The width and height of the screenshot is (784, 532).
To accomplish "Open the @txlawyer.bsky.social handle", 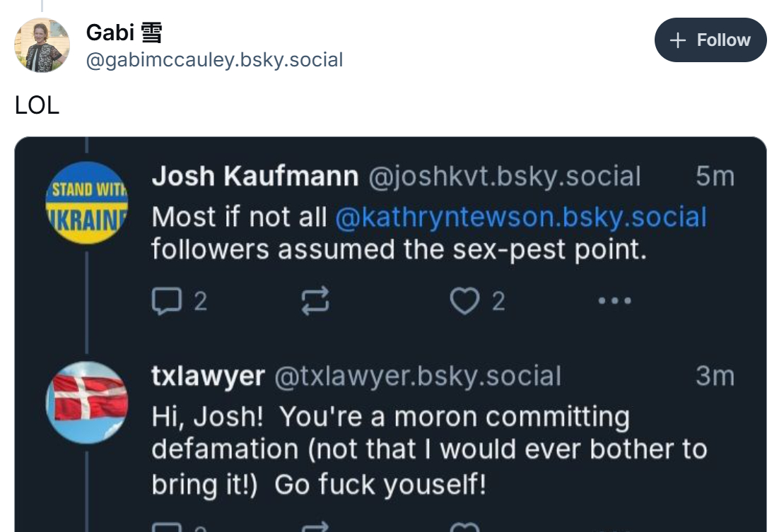I will click(416, 377).
